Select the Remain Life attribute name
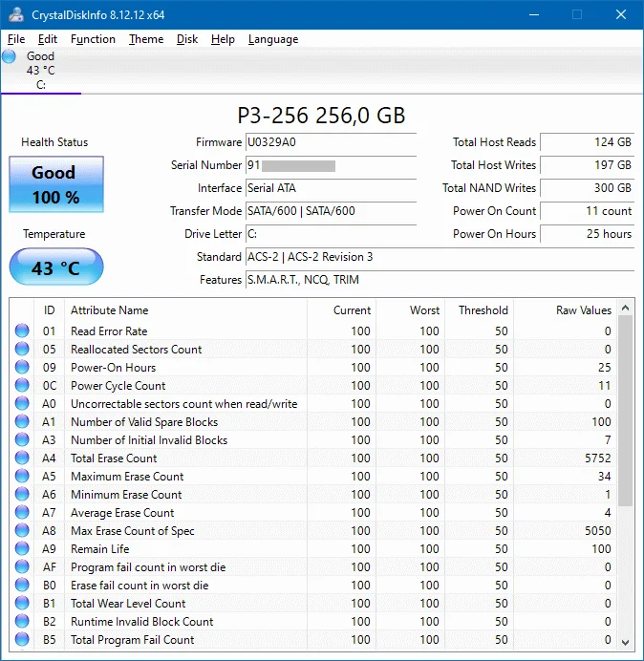Viewport: 644px width, 661px height. point(100,549)
